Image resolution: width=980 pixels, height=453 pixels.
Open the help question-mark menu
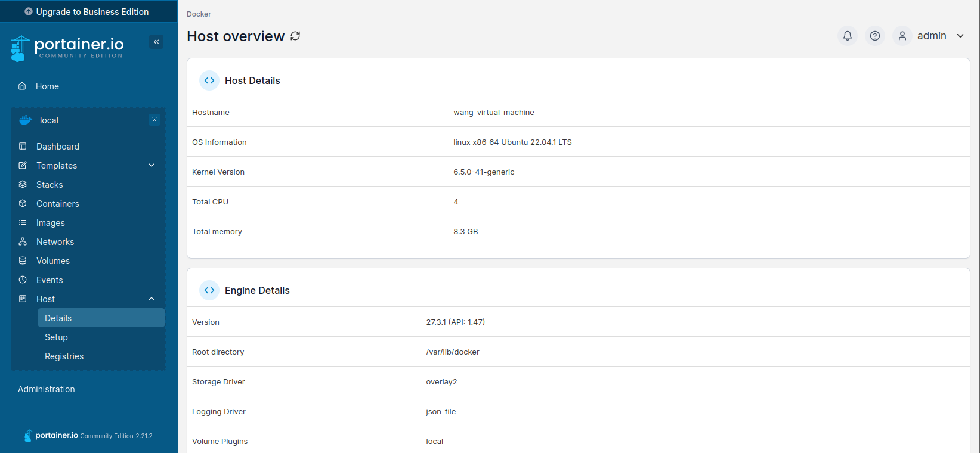[875, 36]
